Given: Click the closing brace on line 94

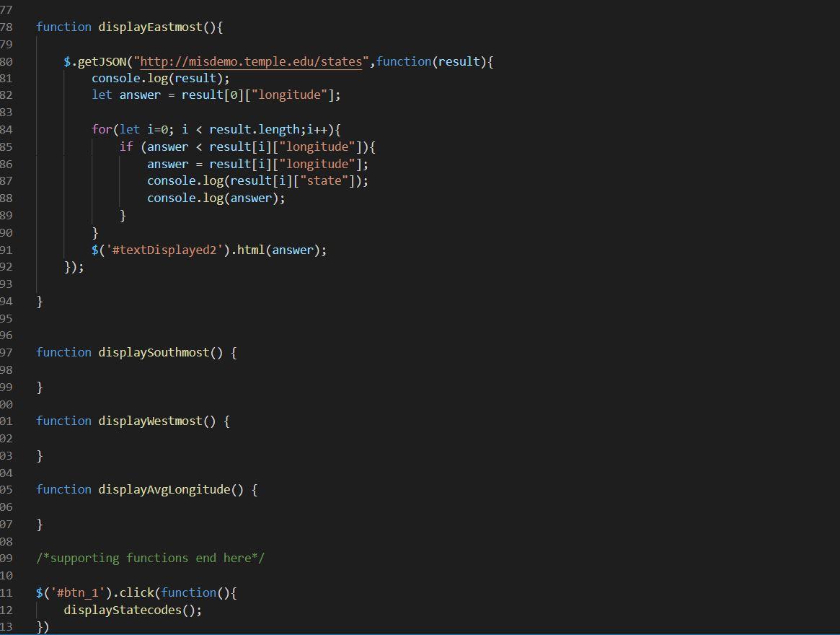Looking at the screenshot, I should [40, 300].
